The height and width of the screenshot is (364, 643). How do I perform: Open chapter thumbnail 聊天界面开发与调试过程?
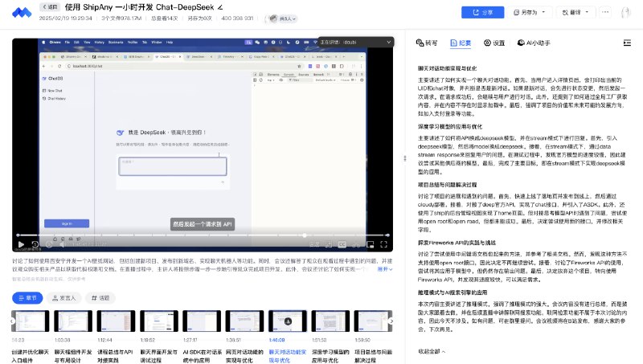158,321
